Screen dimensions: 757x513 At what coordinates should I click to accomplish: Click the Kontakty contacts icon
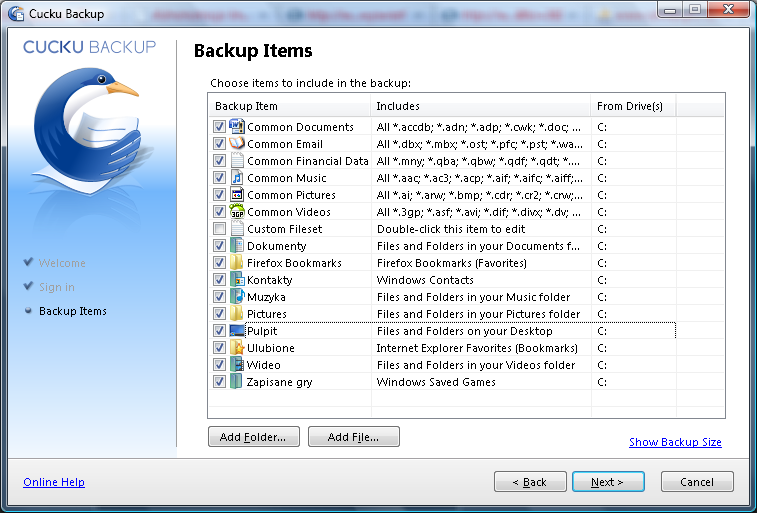237,279
